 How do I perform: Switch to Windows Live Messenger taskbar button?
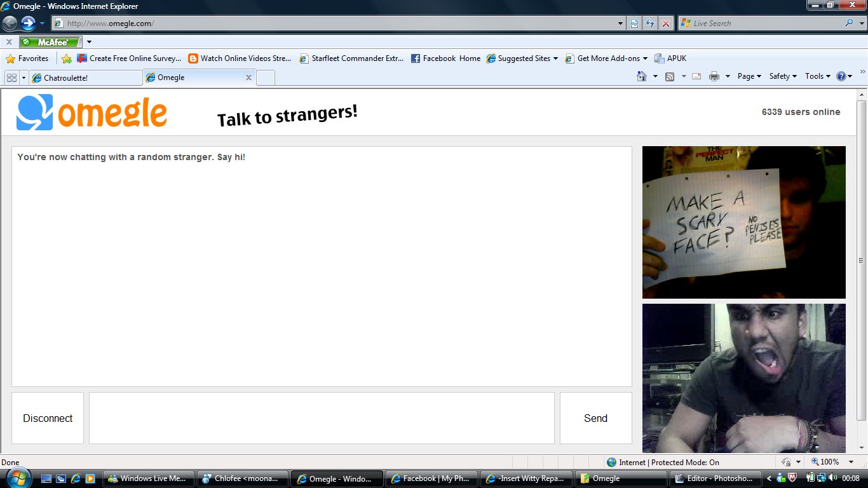coord(148,478)
